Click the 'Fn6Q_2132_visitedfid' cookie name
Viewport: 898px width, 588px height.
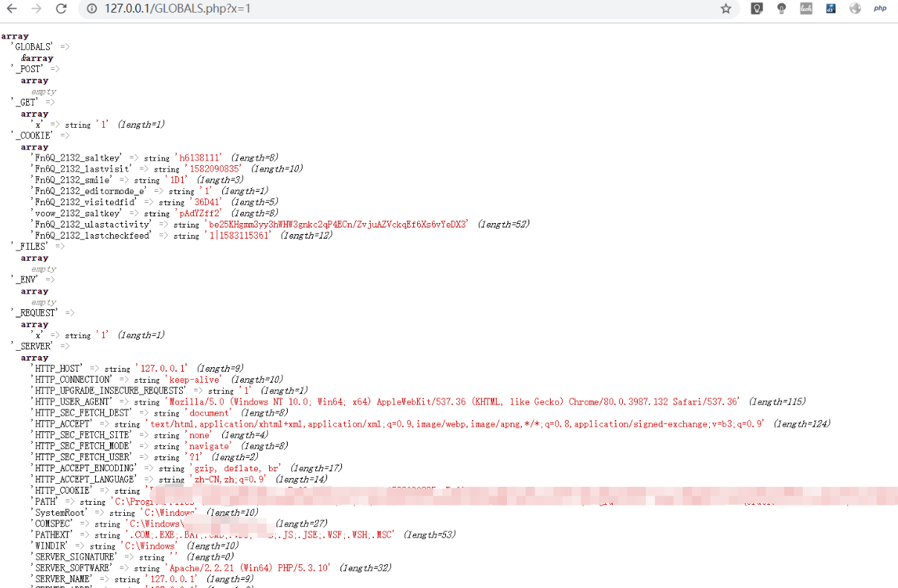(85, 202)
